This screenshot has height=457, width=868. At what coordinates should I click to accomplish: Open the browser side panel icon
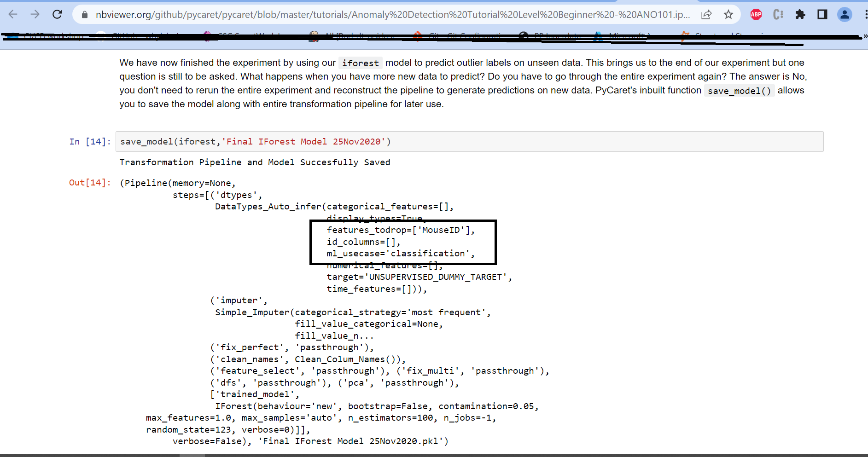coord(821,14)
